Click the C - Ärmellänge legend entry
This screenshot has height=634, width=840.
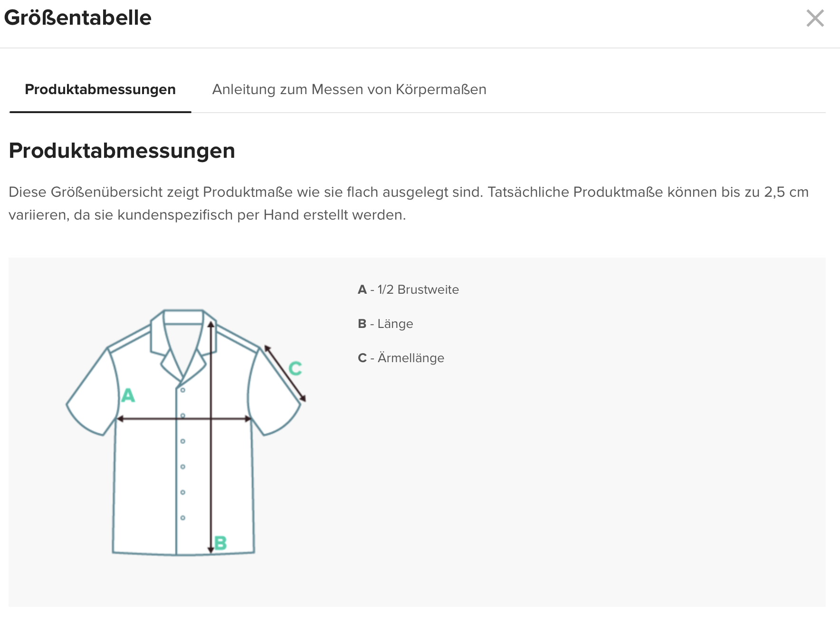pos(401,358)
